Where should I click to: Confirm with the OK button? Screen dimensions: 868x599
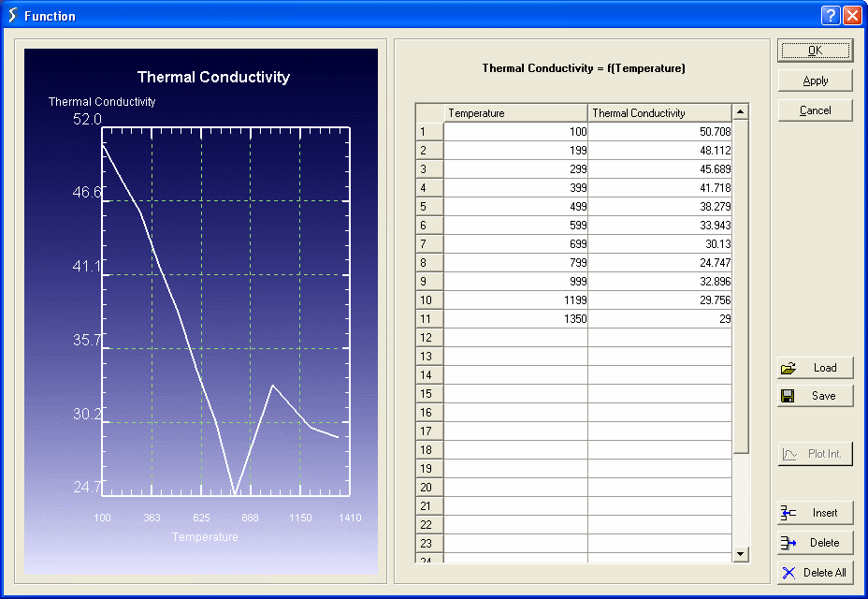point(815,51)
